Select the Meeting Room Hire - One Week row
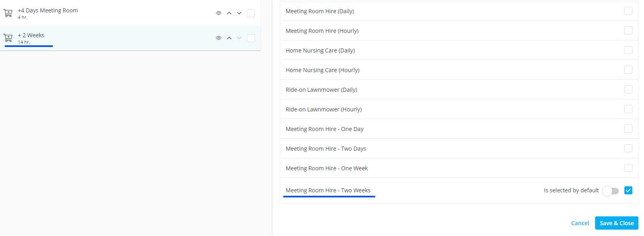The height and width of the screenshot is (236, 644). [327, 168]
